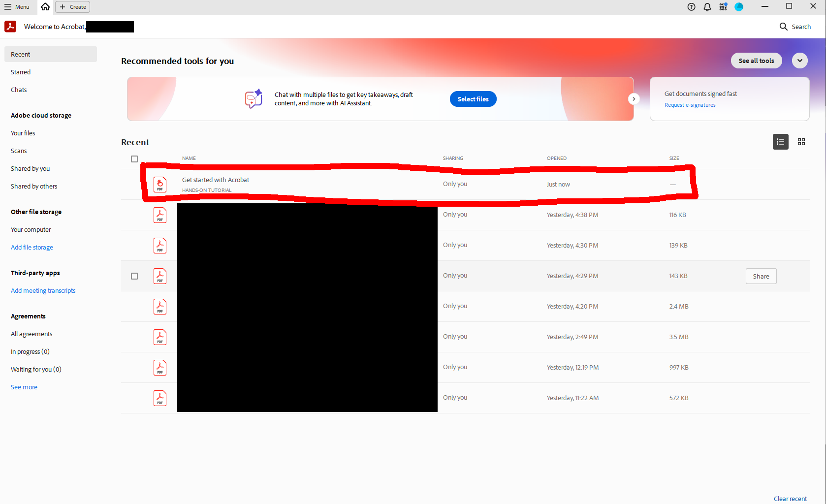Open your profile avatar icon
826x504 pixels.
pos(739,7)
